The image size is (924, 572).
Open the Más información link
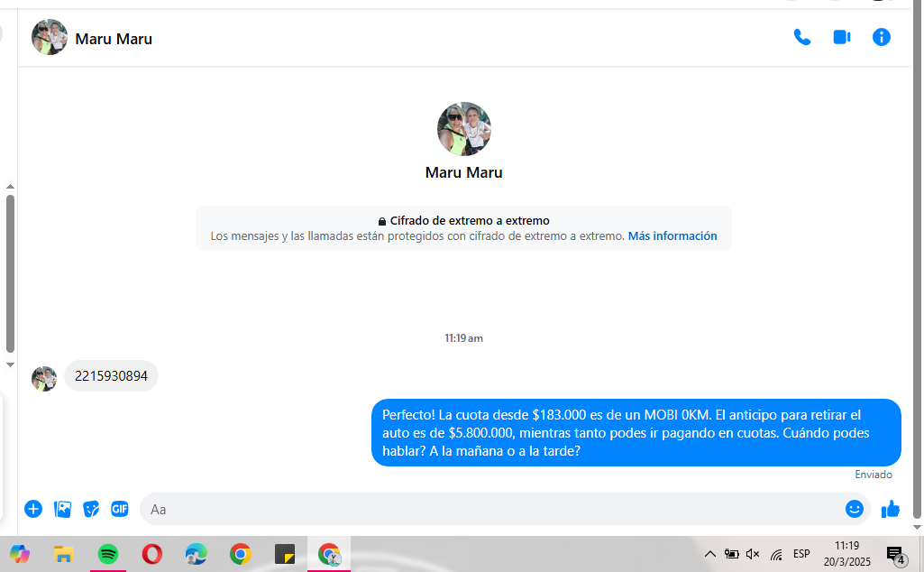tap(672, 236)
